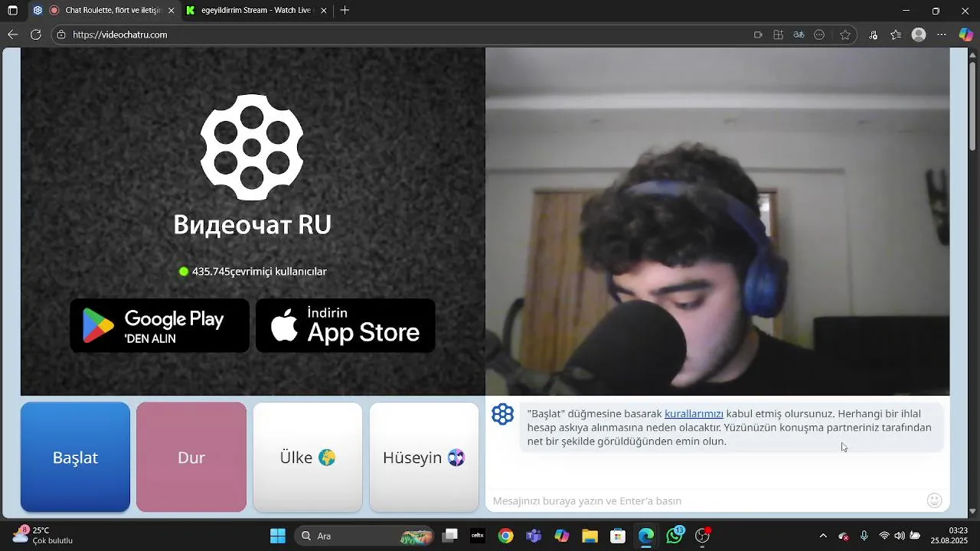Open camera permission icon in address bar
The height and width of the screenshot is (551, 980).
pos(758,34)
